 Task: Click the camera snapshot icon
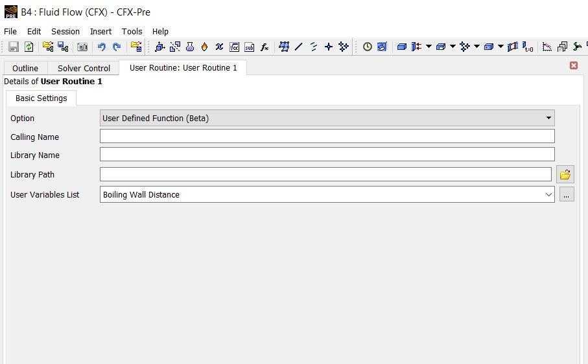point(82,47)
